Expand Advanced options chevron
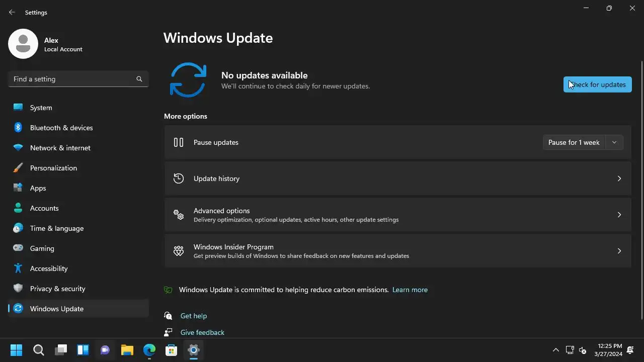Screen dimensions: 644x362 tap(619, 215)
